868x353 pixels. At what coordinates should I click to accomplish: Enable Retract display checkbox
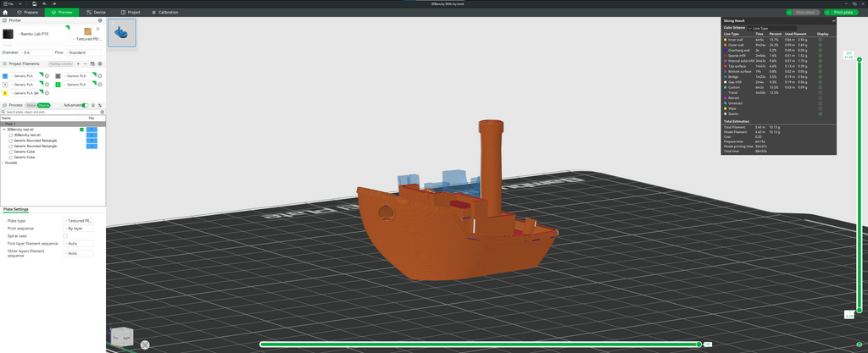[x=821, y=98]
